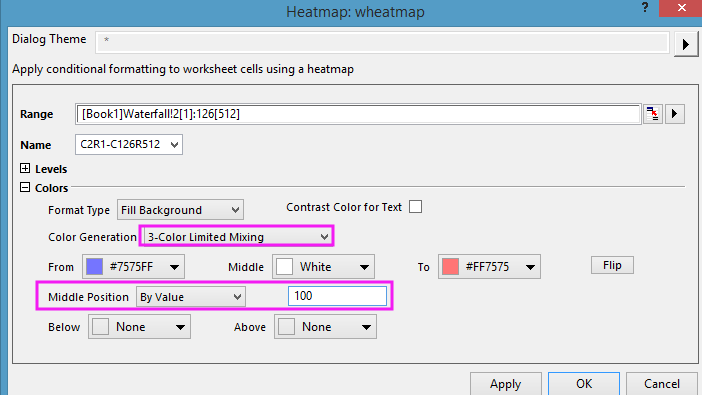Close the Heatmap dialog with X
This screenshot has width=702, height=395.
(x=681, y=8)
